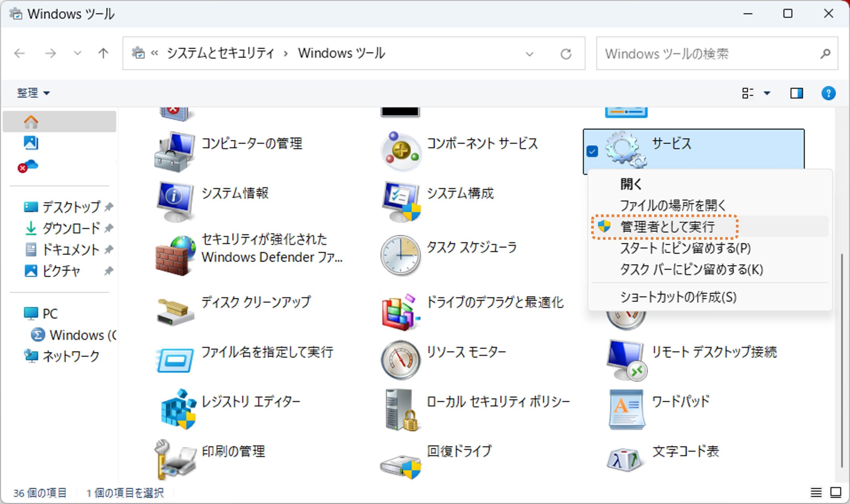850x504 pixels.
Task: Open コンポーネント サービス icon
Action: pos(401,151)
